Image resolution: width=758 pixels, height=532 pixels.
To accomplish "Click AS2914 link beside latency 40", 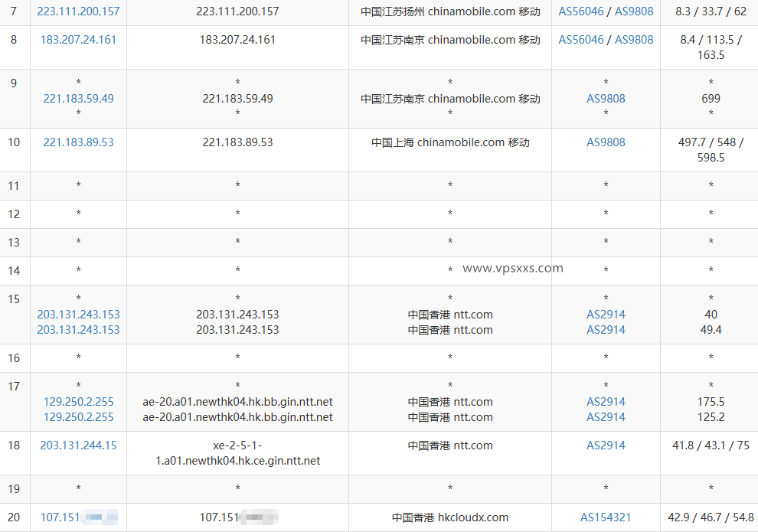I will [x=606, y=315].
